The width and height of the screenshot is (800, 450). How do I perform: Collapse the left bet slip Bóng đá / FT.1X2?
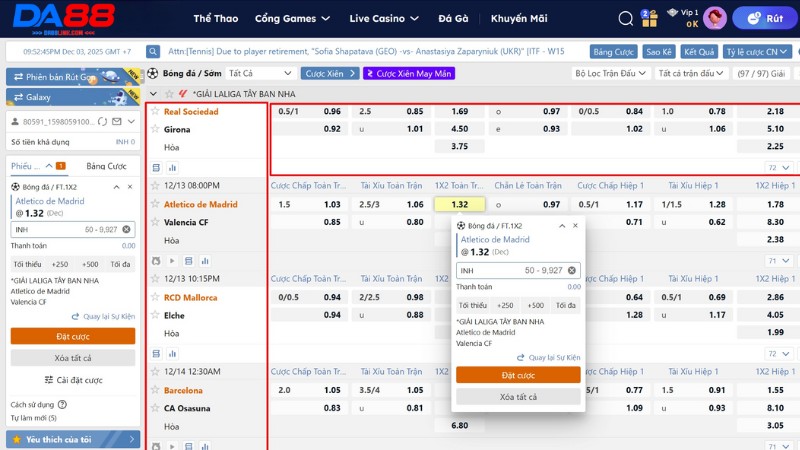[116, 187]
